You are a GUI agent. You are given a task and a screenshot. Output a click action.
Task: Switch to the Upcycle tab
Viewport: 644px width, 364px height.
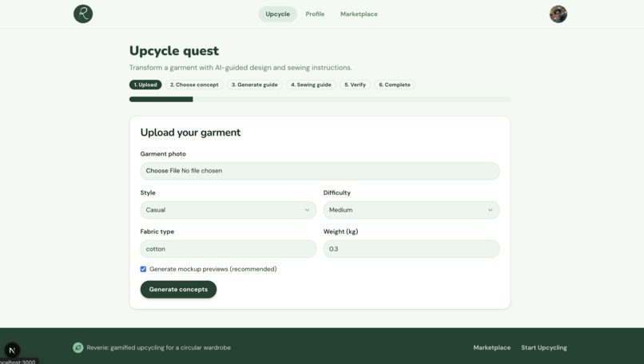(x=277, y=14)
